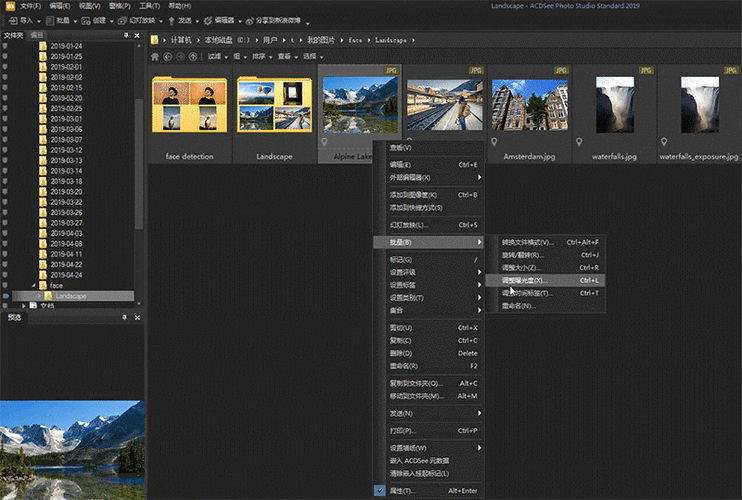This screenshot has height=500, width=742.
Task: Click the folder tree vertical scrollbar
Action: pos(139,164)
